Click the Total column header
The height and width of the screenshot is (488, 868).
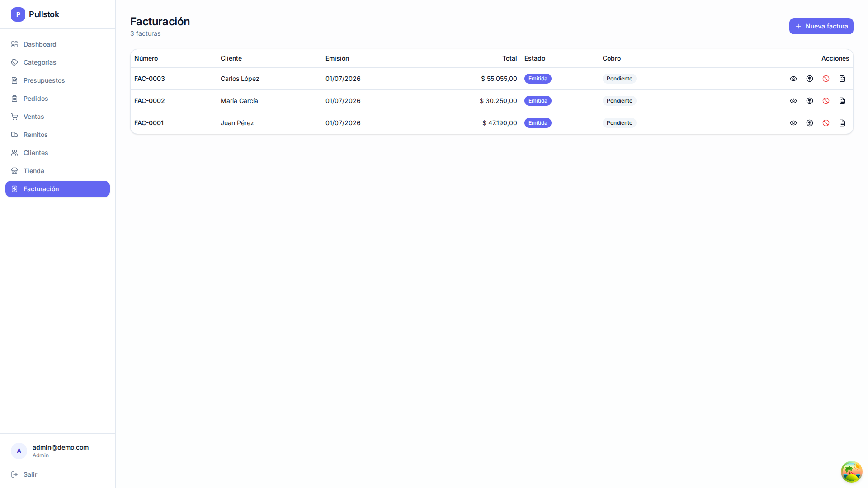(509, 58)
